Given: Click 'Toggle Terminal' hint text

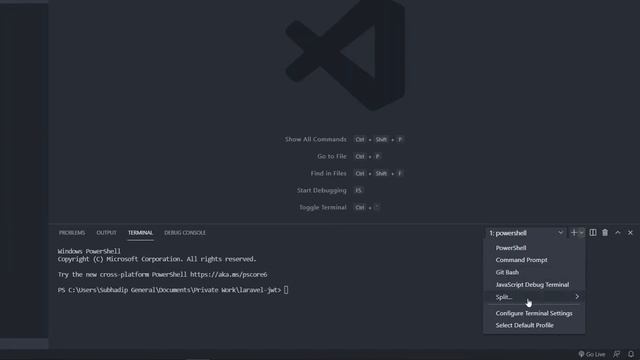Looking at the screenshot, I should pos(322,207).
